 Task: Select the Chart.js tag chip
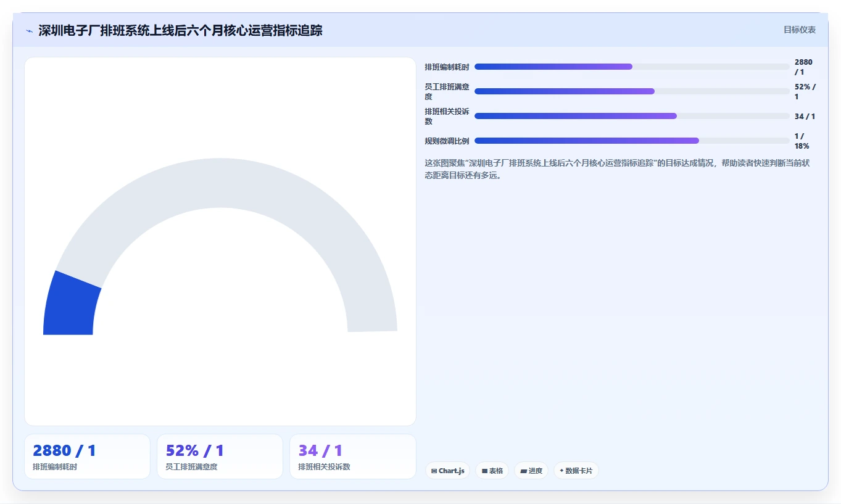point(447,471)
